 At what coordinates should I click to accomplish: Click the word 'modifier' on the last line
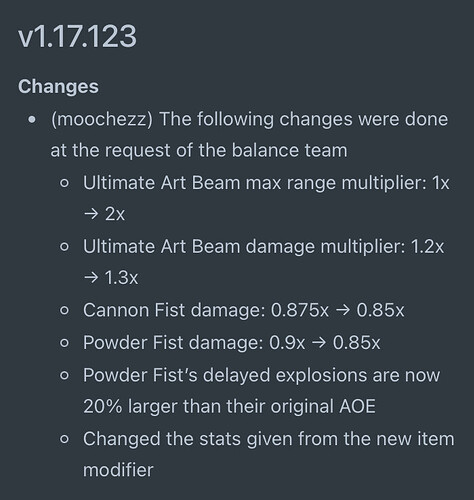click(x=118, y=470)
